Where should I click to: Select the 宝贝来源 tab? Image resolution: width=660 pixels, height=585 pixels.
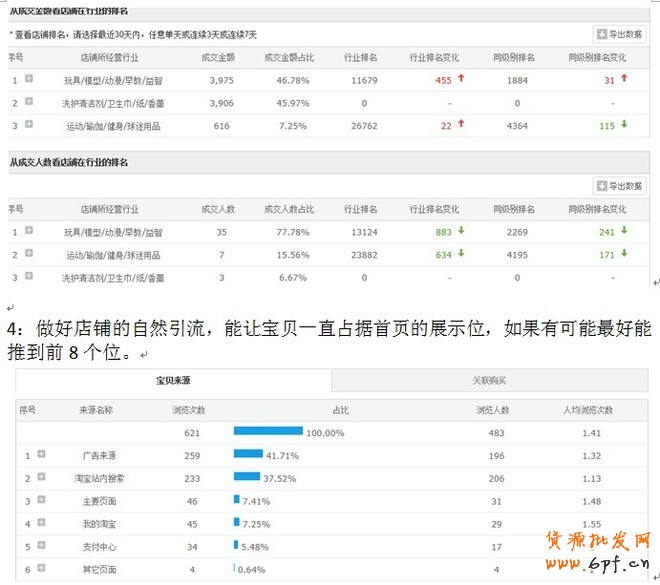174,381
